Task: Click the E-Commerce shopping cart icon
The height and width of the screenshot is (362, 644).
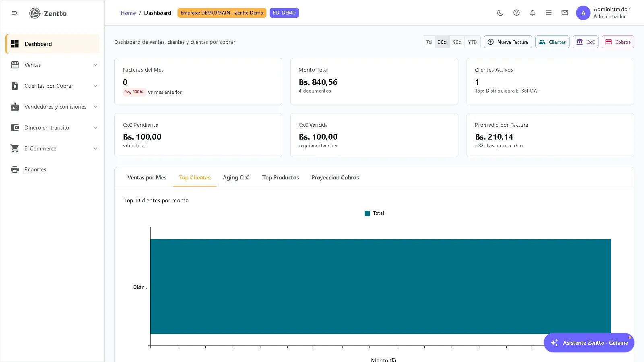Action: coord(15,148)
